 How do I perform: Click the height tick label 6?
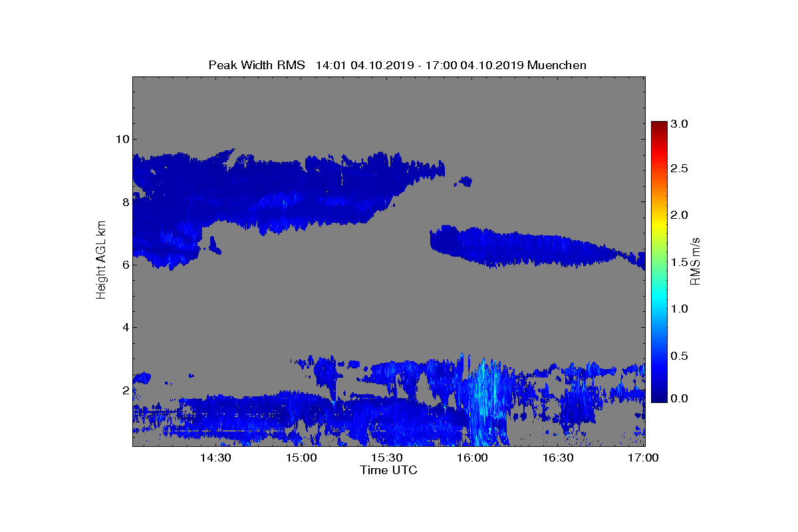coord(125,264)
